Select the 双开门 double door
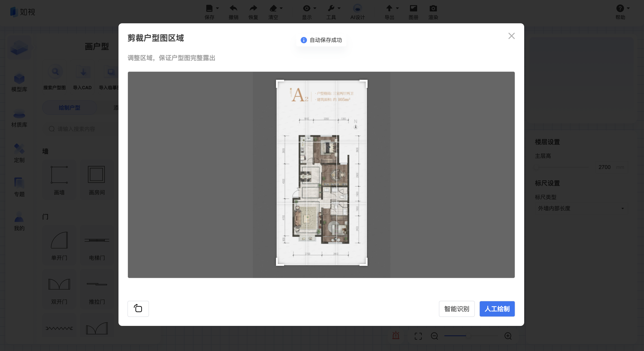644x351 pixels. point(59,290)
